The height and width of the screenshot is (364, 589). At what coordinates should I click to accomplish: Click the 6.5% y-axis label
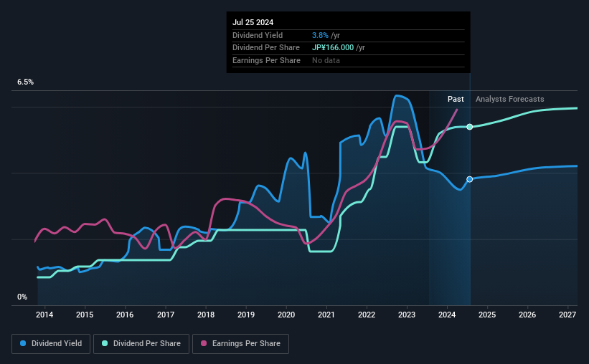click(25, 82)
